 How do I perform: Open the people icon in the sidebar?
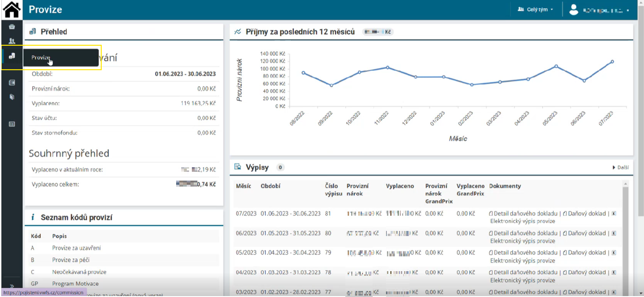[12, 41]
